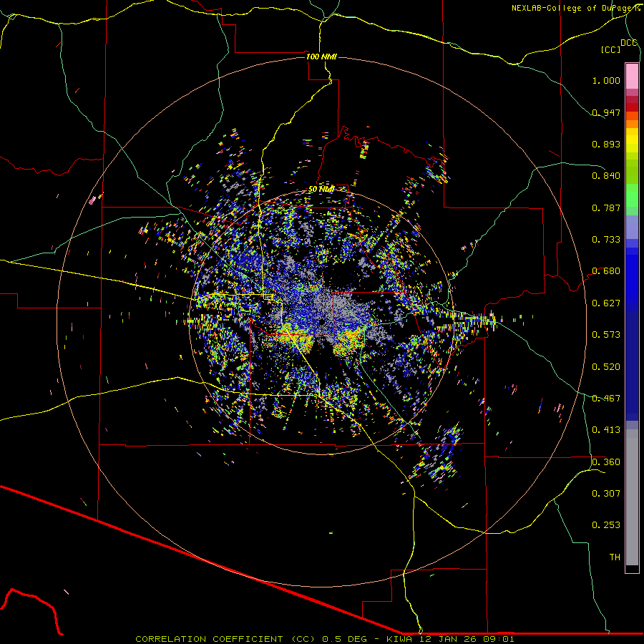Screen dimensions: 644x644
Task: Click the NEXLAB-College of DuPage credit text
Action: click(x=575, y=8)
